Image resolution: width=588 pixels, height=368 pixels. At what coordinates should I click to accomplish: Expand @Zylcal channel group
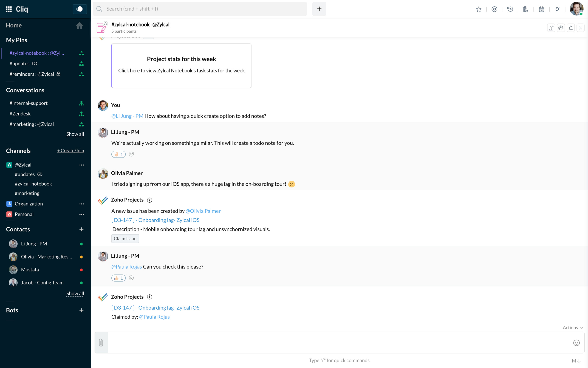pos(23,165)
